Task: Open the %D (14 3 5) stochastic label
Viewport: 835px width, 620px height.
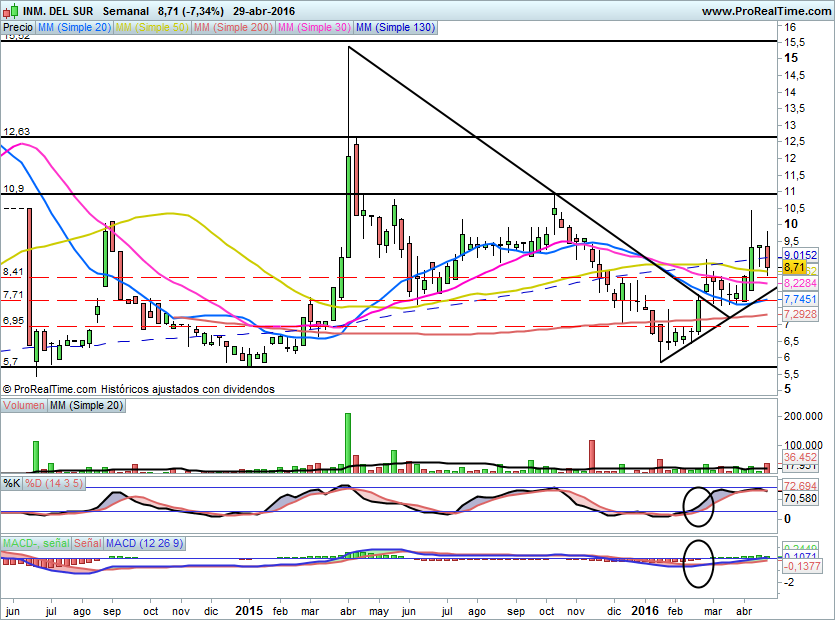Action: tap(54, 484)
